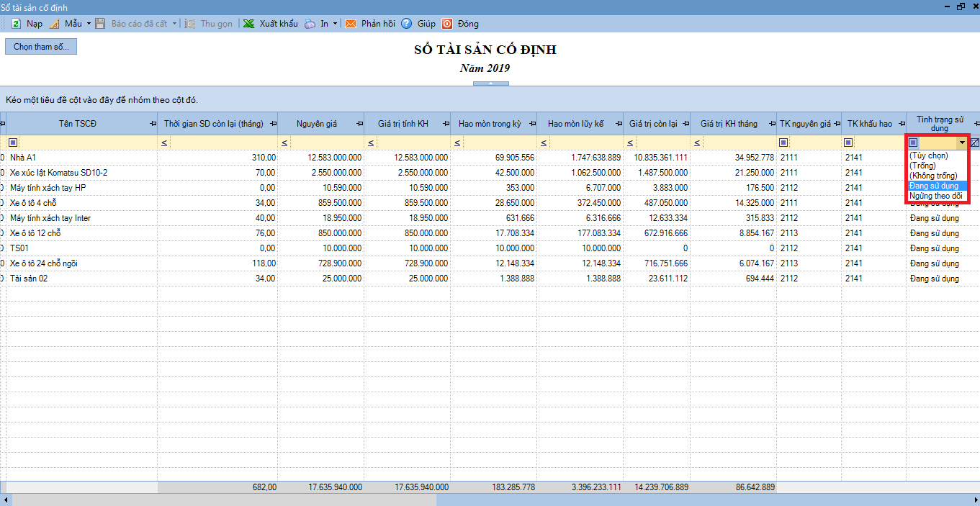Choose (Tùy chọn) filter option
Screen dimensions: 980x506
[938, 155]
